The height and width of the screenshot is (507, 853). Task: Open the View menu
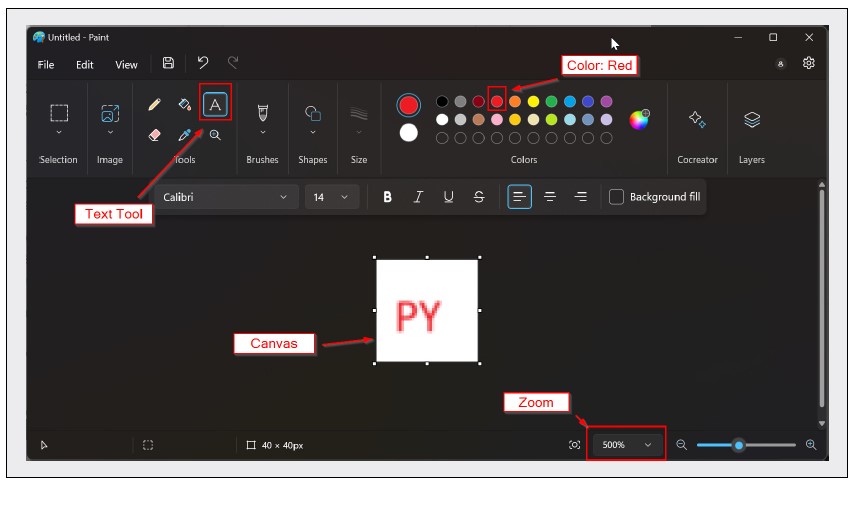(126, 65)
